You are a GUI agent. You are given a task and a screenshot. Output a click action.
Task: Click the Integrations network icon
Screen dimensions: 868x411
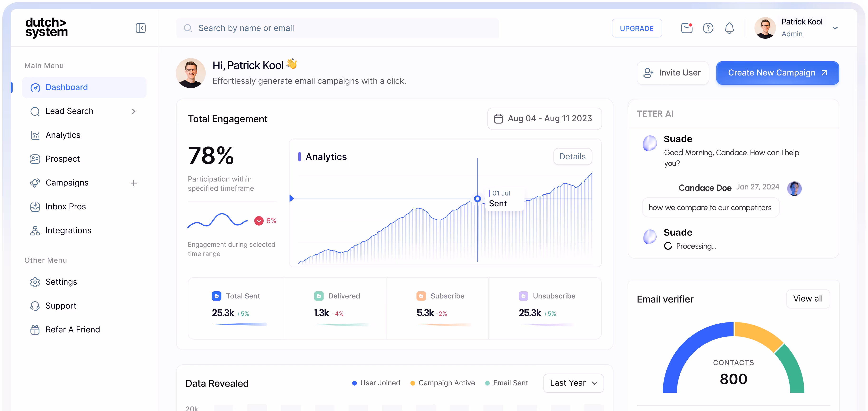point(35,231)
